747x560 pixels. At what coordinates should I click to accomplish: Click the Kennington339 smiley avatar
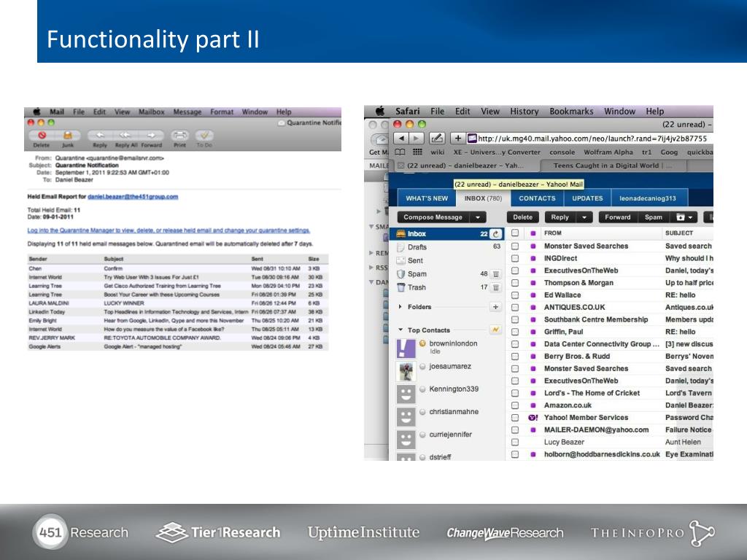406,394
